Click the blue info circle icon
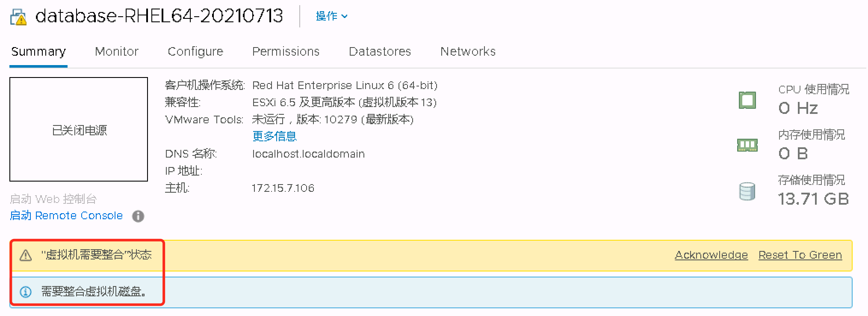Viewport: 868px width, 316px height. (x=26, y=292)
